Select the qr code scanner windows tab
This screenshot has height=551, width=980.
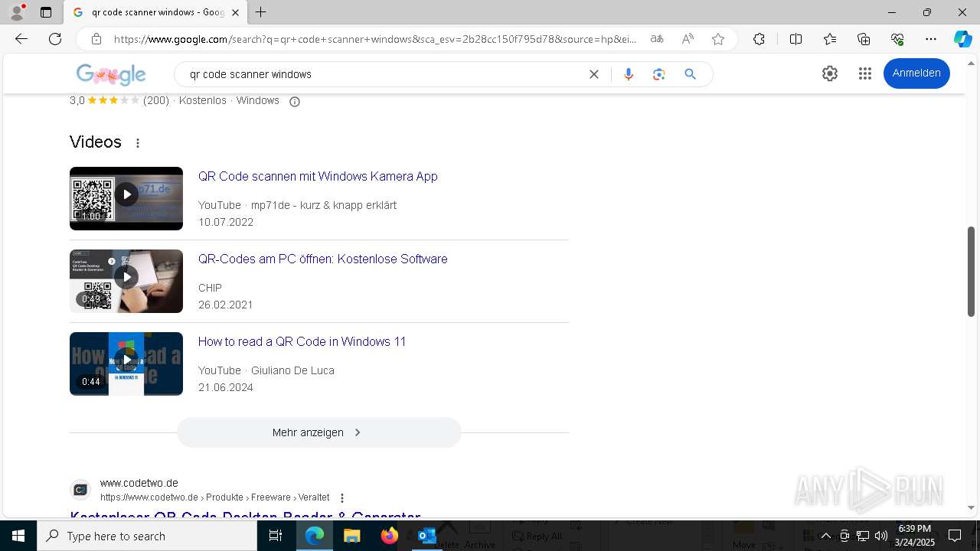157,12
